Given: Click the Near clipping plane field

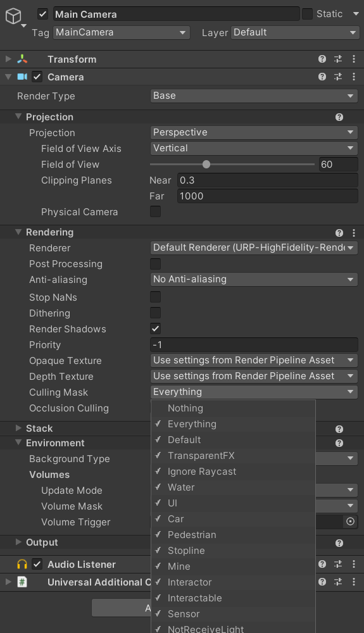Looking at the screenshot, I should click(267, 180).
